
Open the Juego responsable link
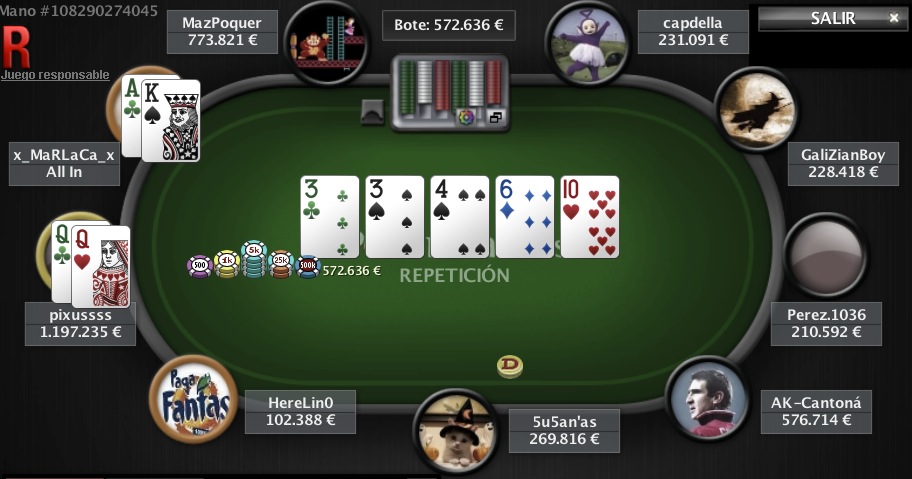point(55,75)
